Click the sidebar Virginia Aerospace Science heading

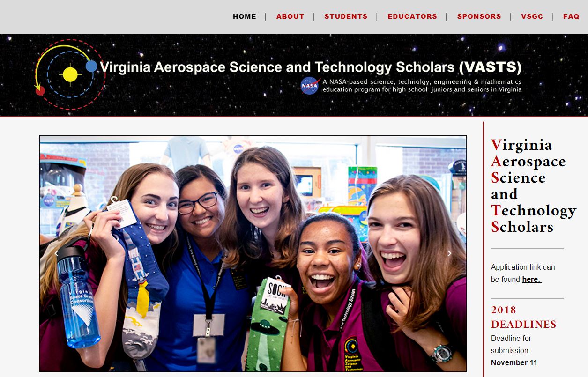coord(533,185)
